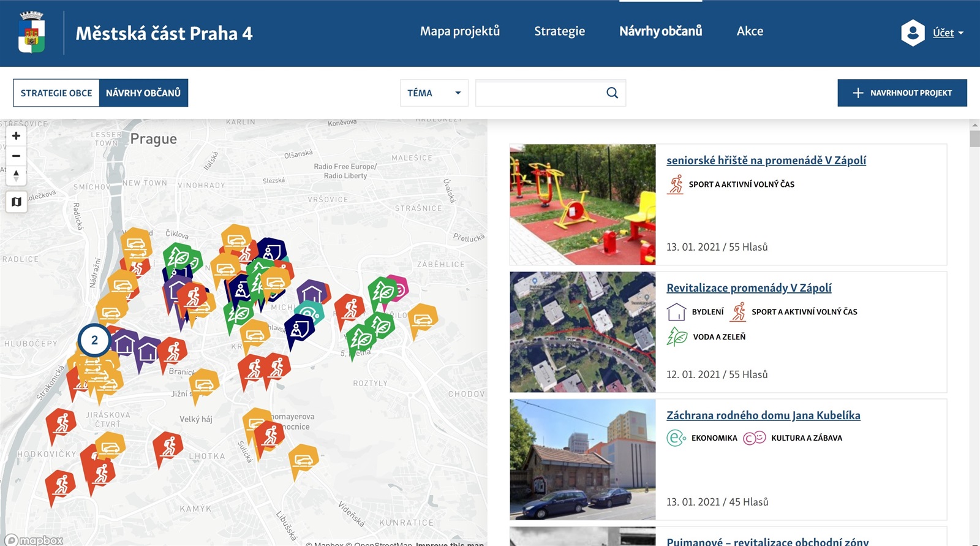Open Kubelík house photo thumbnail
The width and height of the screenshot is (980, 546).
(x=582, y=460)
